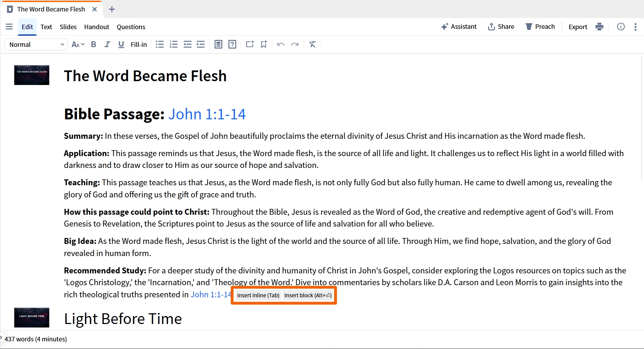The height and width of the screenshot is (349, 644).
Task: Start Preach mode
Action: [540, 27]
